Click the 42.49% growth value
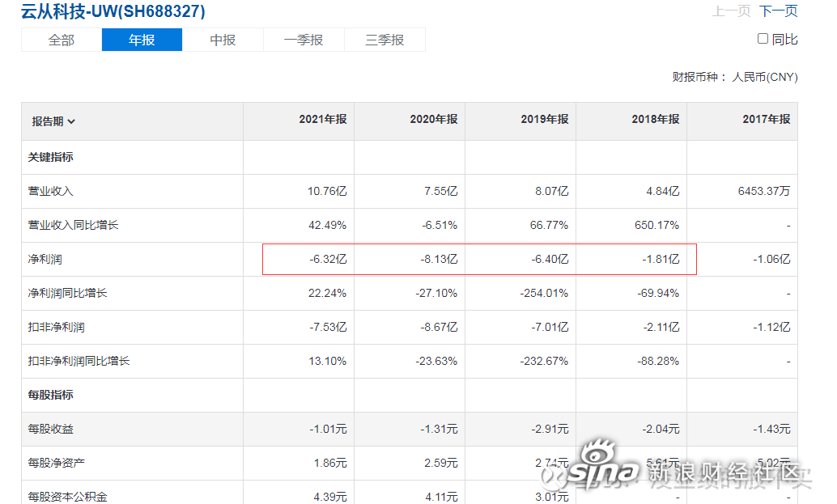 pyautogui.click(x=327, y=225)
